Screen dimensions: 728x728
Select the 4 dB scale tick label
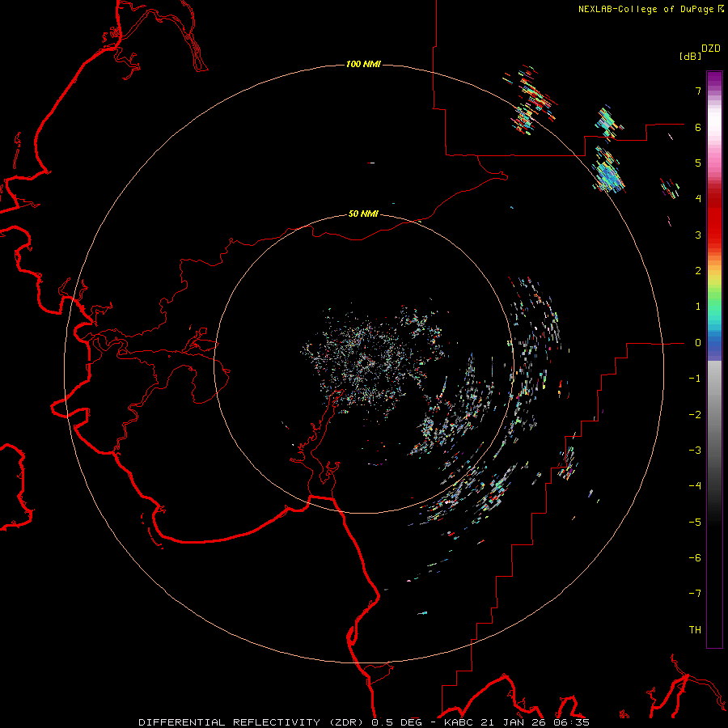pos(698,199)
